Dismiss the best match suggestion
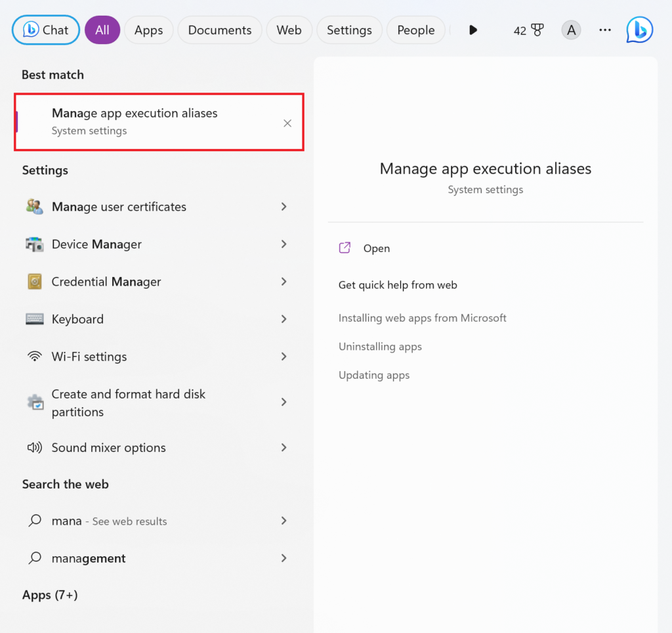 tap(287, 123)
